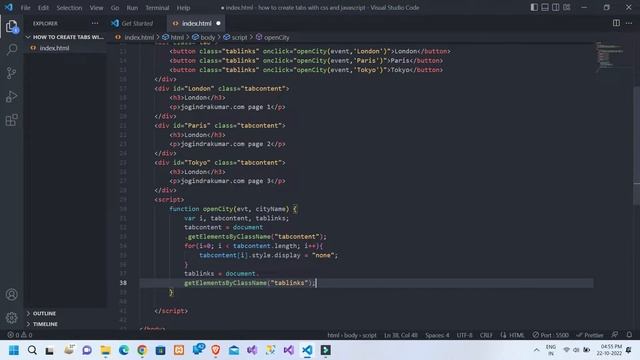This screenshot has width=640, height=360.
Task: Open the View menu
Action: pos(96,8)
